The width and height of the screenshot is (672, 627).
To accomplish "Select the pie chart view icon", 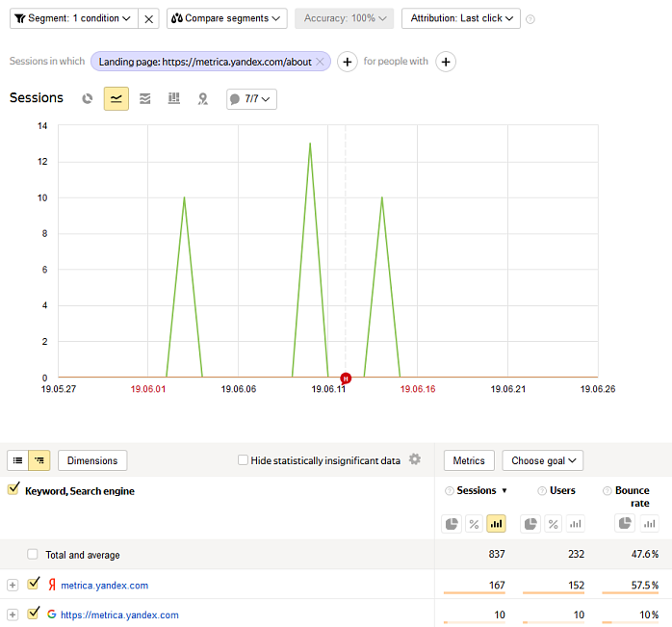I will pyautogui.click(x=88, y=98).
